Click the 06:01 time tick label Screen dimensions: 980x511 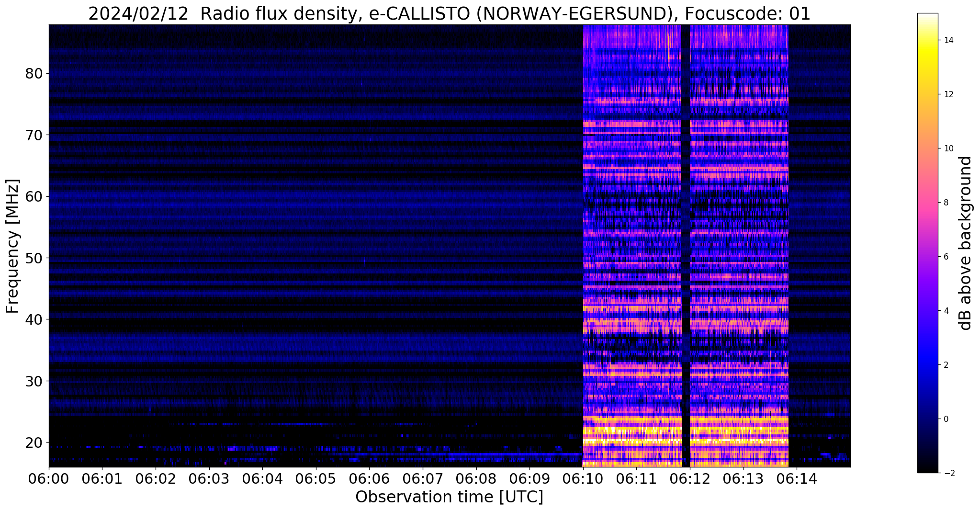[x=102, y=478]
